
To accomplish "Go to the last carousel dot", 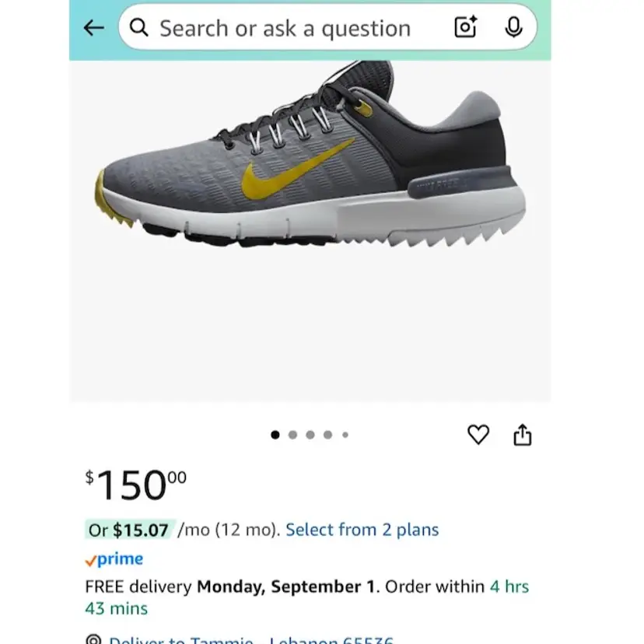I will click(345, 435).
